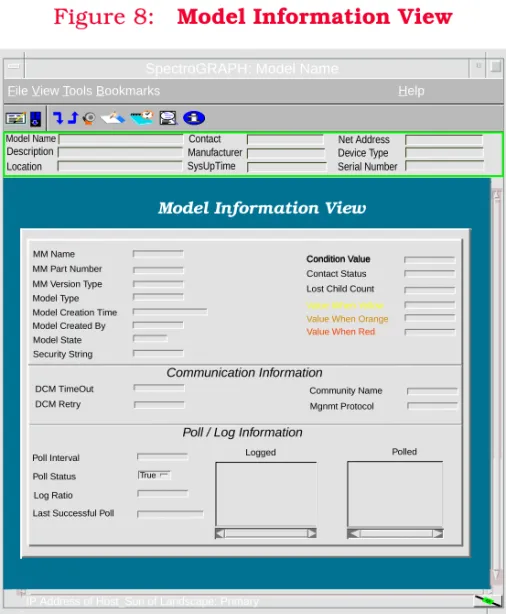Click inside the Polled list box
The width and height of the screenshot is (506, 614).
pyautogui.click(x=395, y=494)
